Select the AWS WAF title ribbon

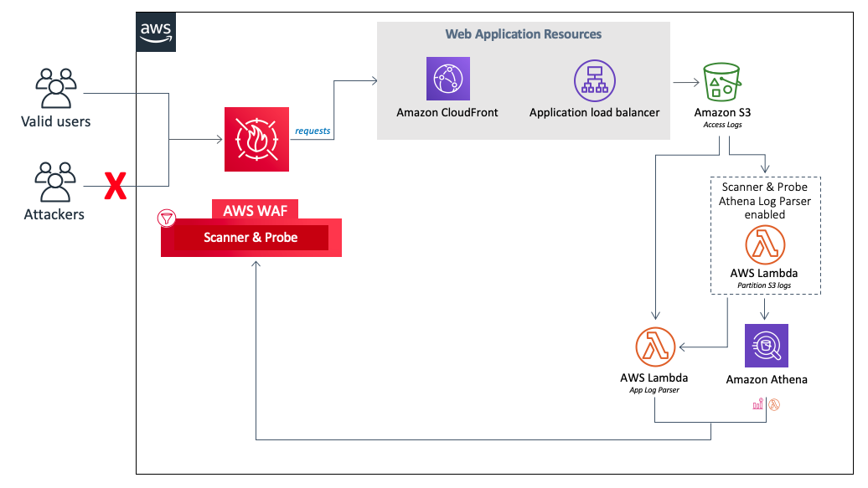[255, 211]
